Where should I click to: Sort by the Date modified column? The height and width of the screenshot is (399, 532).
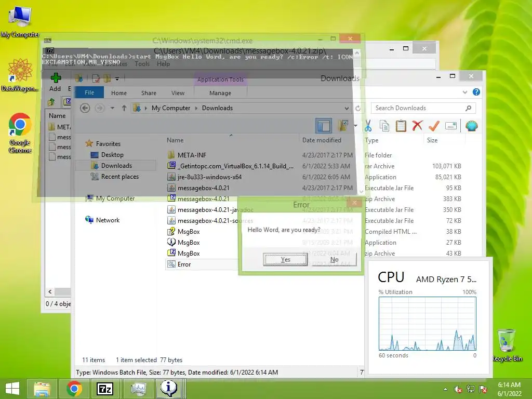322,140
